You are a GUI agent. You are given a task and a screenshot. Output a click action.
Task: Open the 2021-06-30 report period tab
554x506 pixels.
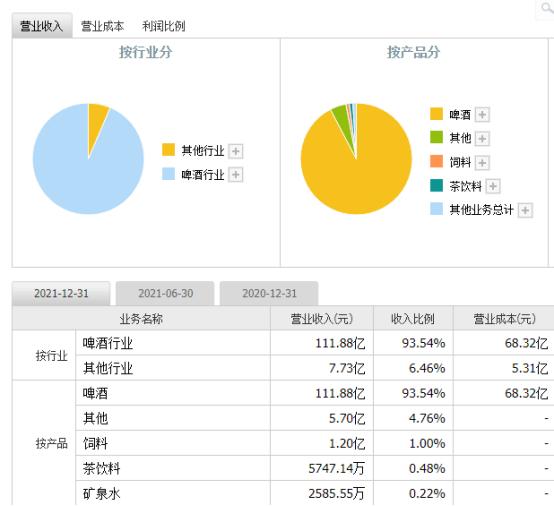[165, 293]
